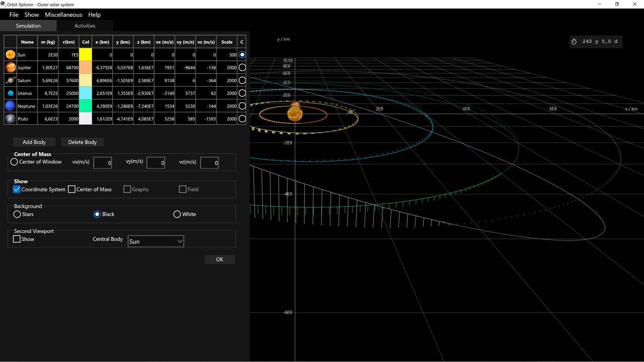Enable Second Viewport Show checkbox
The image size is (644, 362).
(17, 239)
